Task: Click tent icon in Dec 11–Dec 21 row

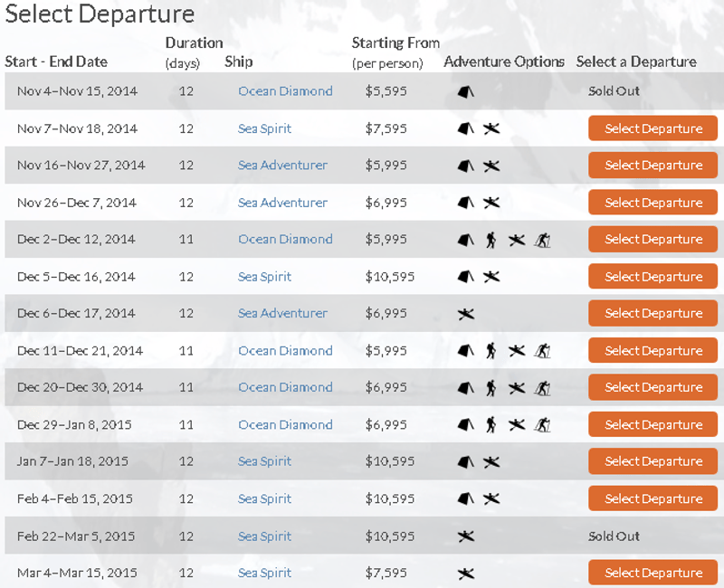Action: tap(465, 351)
